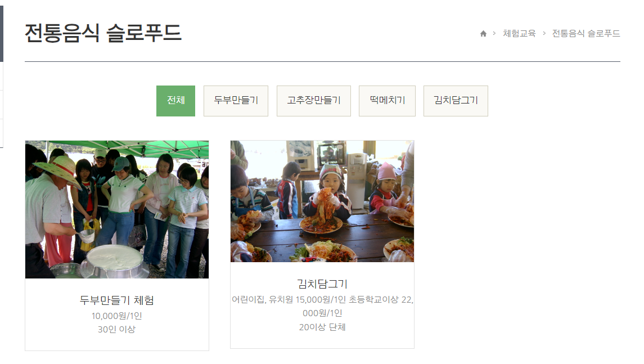
Task: Click the home icon in breadcrumb
Action: coord(483,34)
